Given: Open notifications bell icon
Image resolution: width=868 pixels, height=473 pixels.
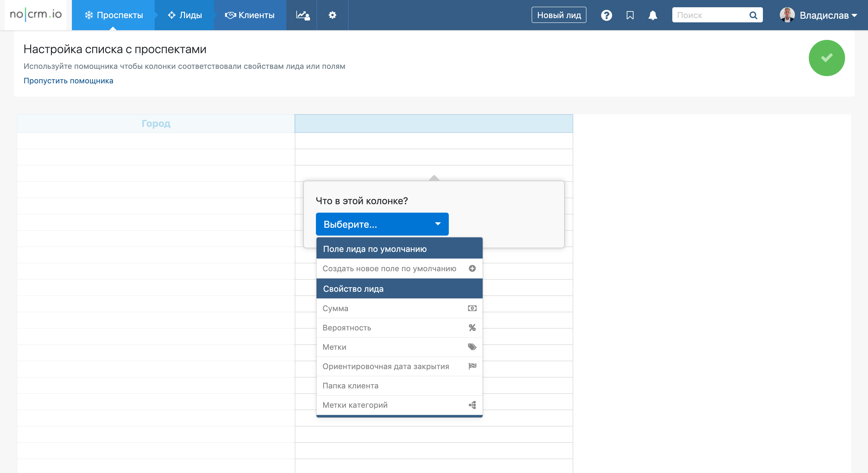Looking at the screenshot, I should 653,15.
